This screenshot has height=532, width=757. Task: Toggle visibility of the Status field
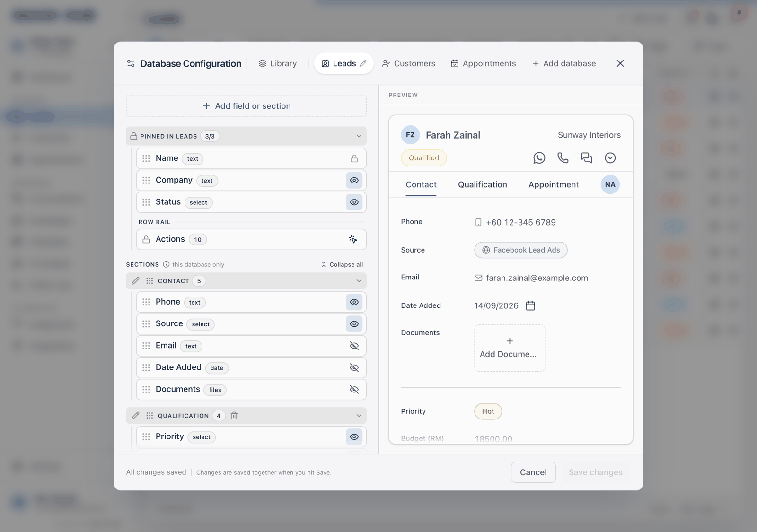[x=354, y=202]
